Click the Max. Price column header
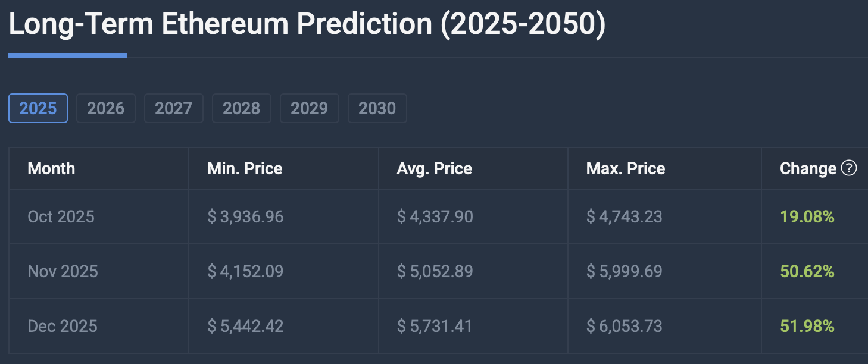 tap(625, 168)
